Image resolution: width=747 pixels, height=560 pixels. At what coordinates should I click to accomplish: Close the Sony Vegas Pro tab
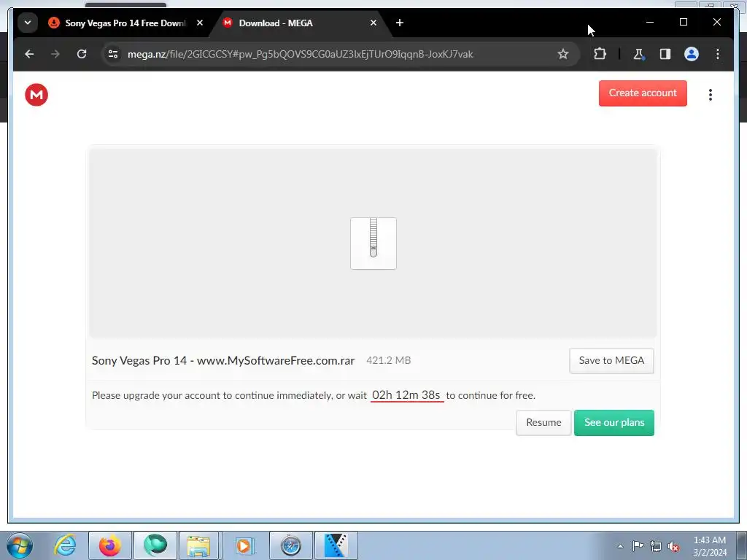tap(200, 23)
